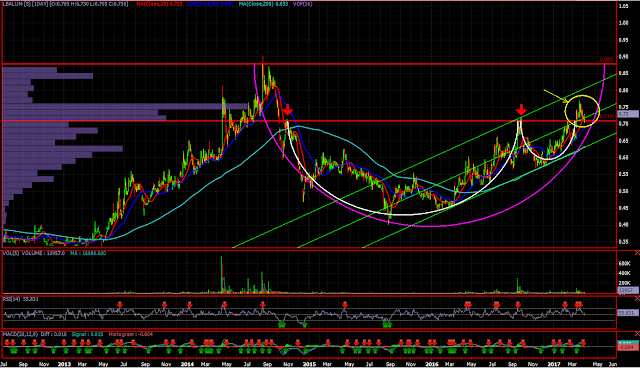
Task: Click the VOL(S) volume panel label
Action: [x=11, y=253]
